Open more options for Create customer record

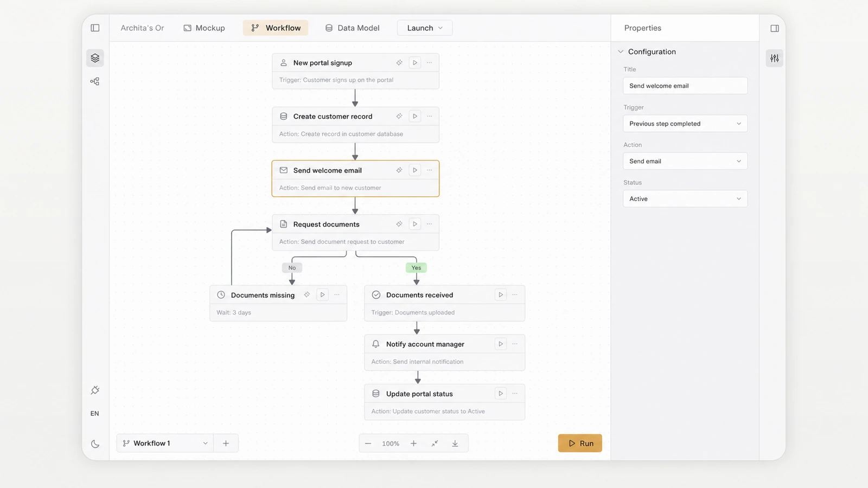click(430, 116)
